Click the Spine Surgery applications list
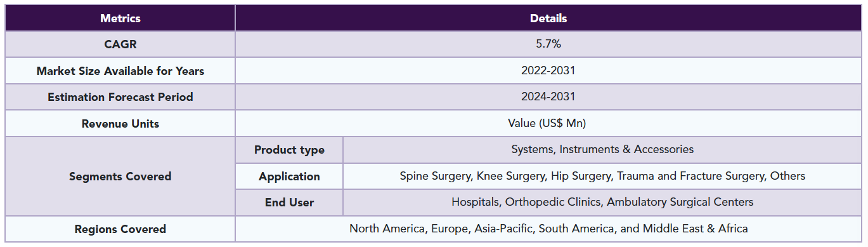Viewport: 868px width, 247px height. pos(602,176)
